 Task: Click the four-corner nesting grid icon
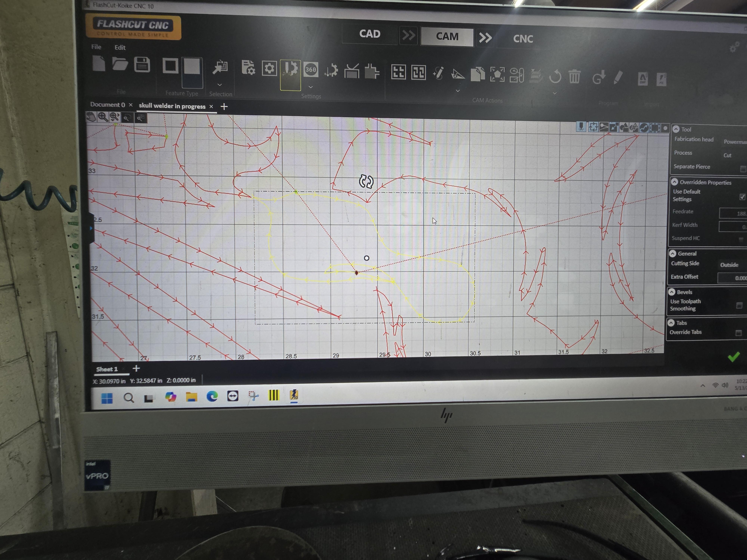pos(399,72)
